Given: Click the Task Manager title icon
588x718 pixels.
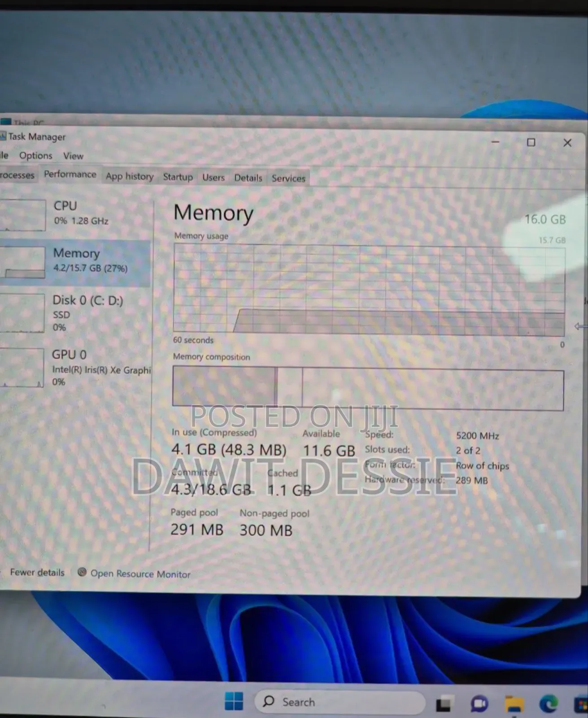Looking at the screenshot, I should click(x=3, y=136).
